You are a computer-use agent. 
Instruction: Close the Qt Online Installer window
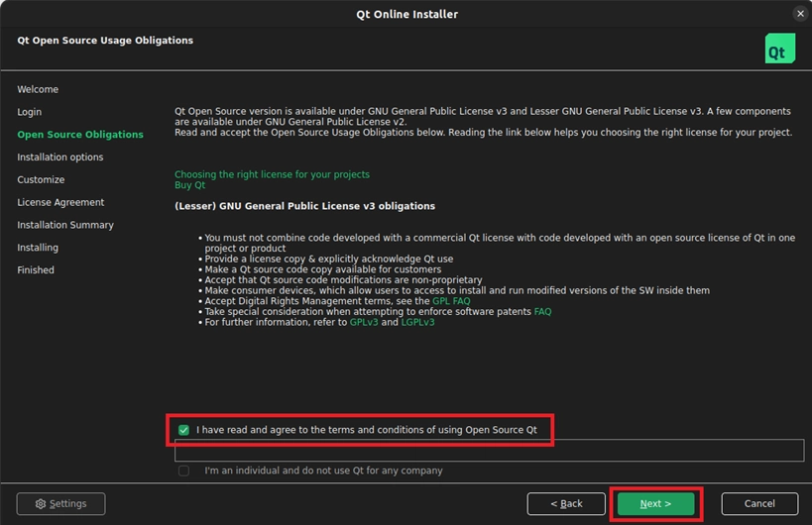pos(800,14)
